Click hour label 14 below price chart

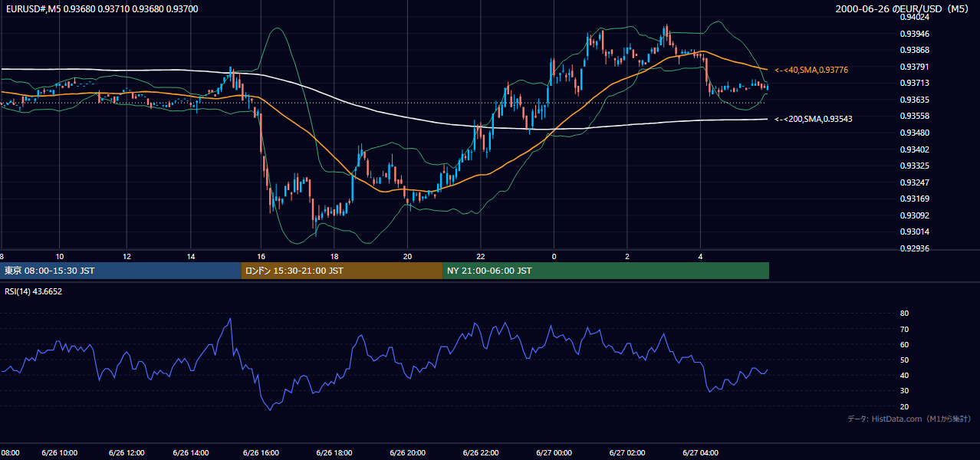191,257
